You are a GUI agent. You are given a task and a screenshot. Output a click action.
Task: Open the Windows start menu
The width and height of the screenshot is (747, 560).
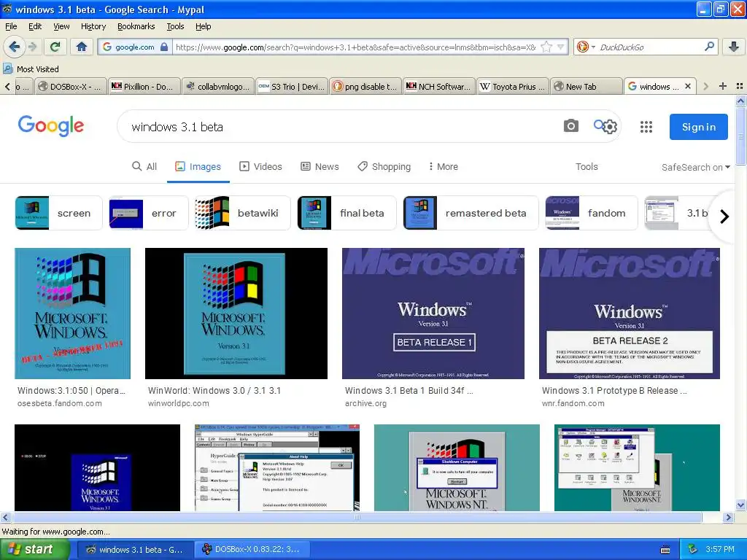pos(34,549)
